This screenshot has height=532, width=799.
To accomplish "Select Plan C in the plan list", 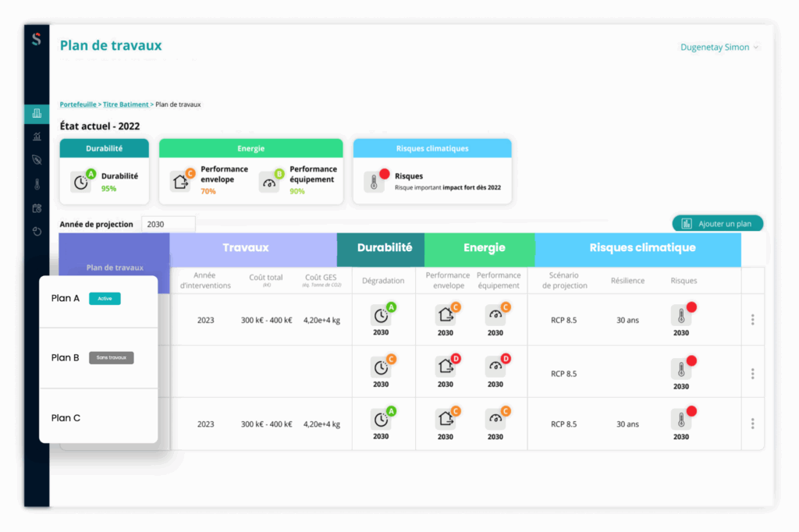I will 66,418.
